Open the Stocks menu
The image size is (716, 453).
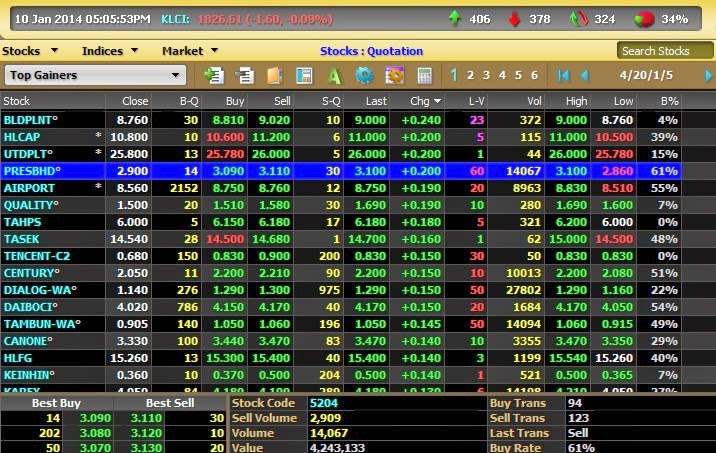click(30, 51)
